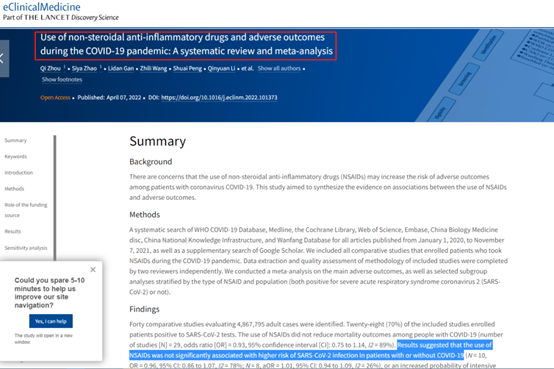Viewport: 554px width, 369px height.
Task: Jump to Summary in the sidebar
Action: (16, 140)
